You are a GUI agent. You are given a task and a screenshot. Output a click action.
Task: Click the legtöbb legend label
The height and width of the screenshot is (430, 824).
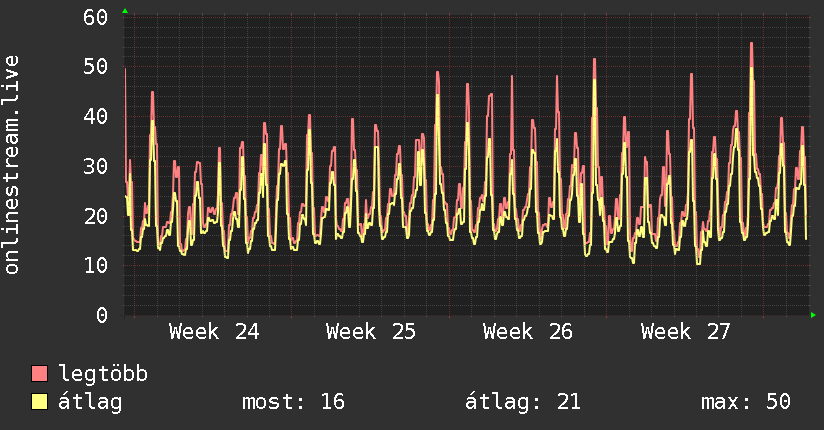coord(103,373)
